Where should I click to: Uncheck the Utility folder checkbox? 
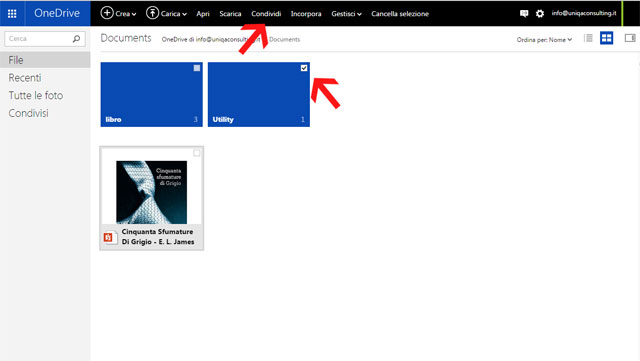pyautogui.click(x=304, y=68)
